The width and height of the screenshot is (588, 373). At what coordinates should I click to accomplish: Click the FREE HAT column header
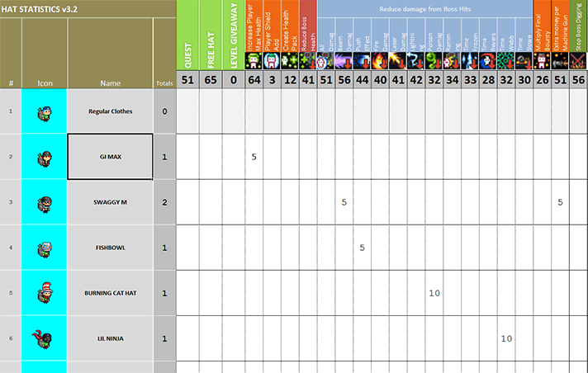click(x=211, y=35)
